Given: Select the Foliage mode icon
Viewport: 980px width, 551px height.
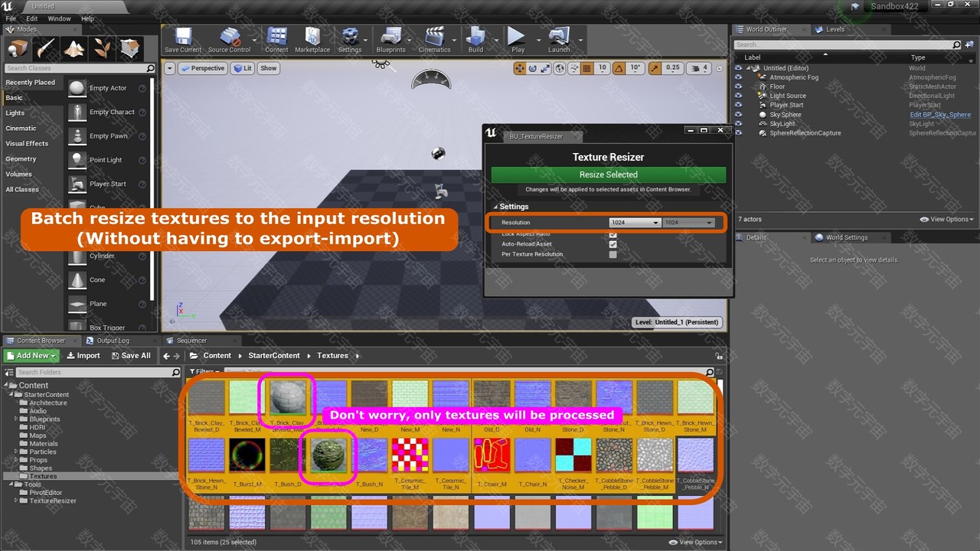Looking at the screenshot, I should pos(102,49).
